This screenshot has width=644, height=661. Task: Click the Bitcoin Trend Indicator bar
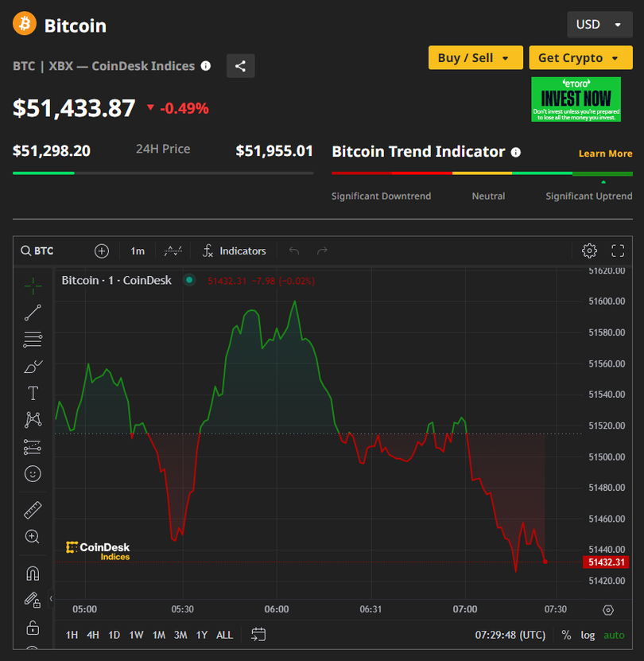coord(482,173)
